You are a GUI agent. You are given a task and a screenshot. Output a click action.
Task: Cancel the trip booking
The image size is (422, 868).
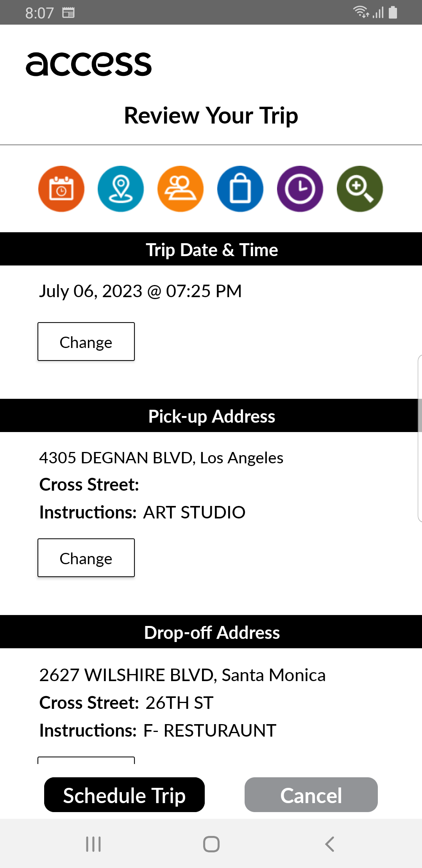[311, 794]
